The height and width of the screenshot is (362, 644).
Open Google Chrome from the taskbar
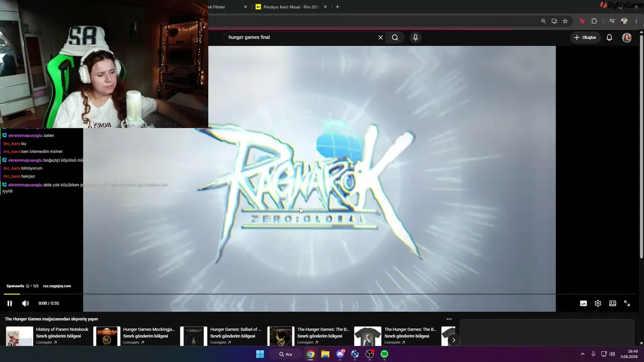(310, 354)
